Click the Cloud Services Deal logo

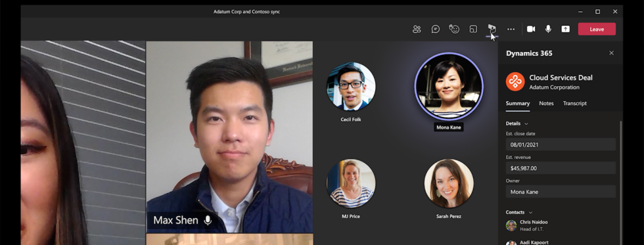click(515, 81)
